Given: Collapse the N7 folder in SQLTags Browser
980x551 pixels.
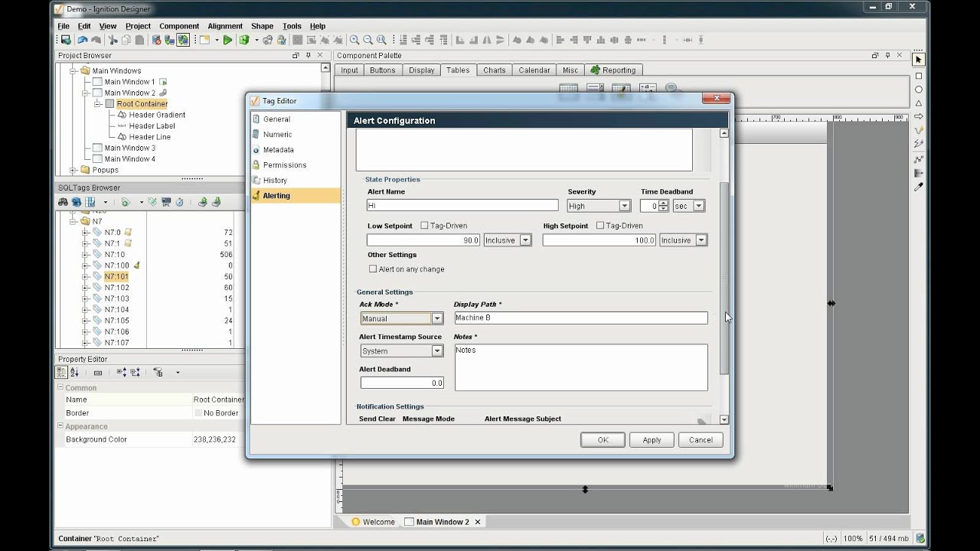Looking at the screenshot, I should (73, 221).
